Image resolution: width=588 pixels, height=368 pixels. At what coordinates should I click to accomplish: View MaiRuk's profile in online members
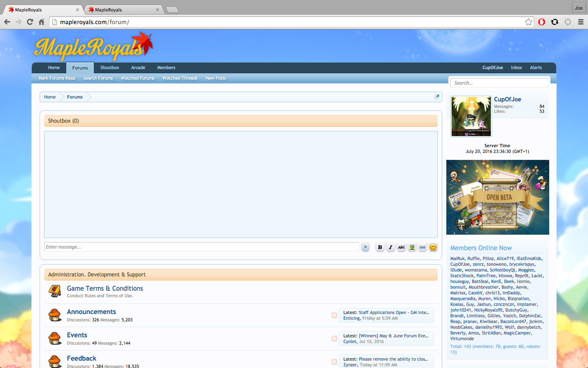457,259
